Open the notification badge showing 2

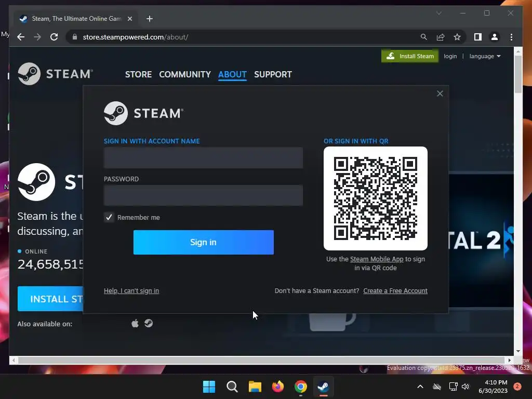pos(517,387)
